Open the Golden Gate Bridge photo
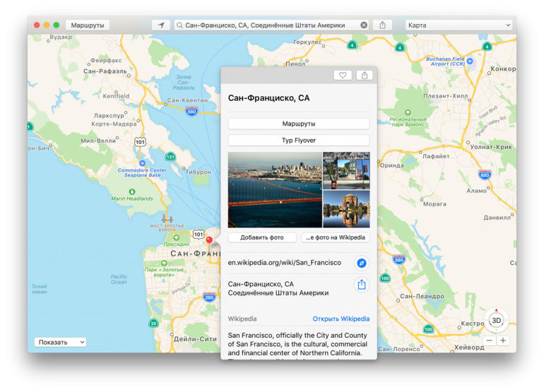The height and width of the screenshot is (392, 544). (x=275, y=190)
